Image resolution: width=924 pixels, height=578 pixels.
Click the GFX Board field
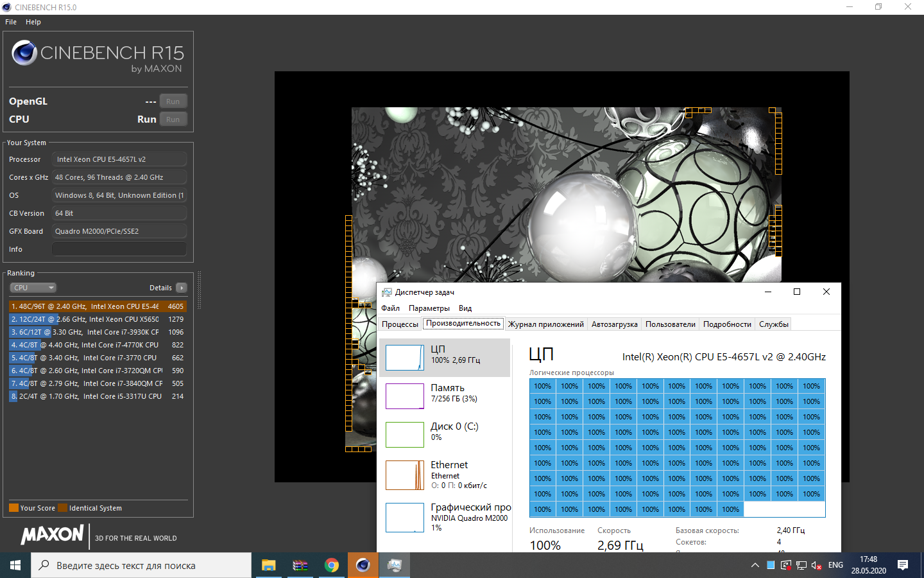[119, 231]
